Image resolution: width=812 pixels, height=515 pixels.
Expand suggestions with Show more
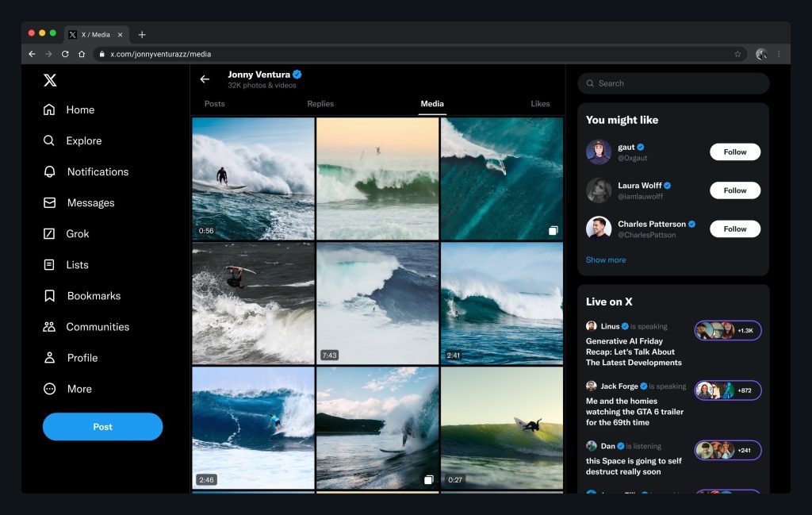(606, 259)
